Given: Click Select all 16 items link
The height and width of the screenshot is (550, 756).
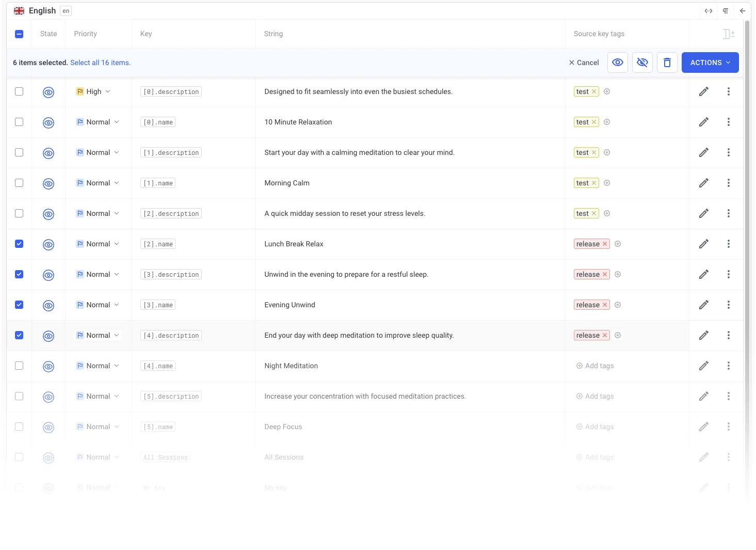Looking at the screenshot, I should coord(100,62).
